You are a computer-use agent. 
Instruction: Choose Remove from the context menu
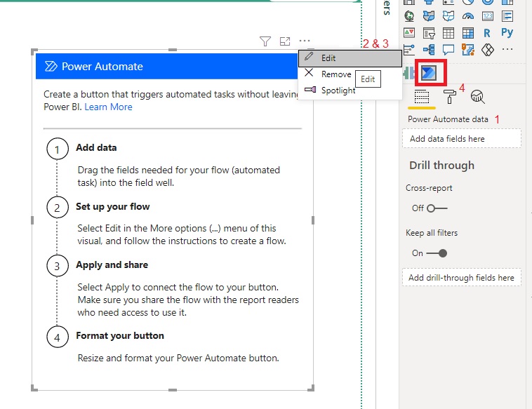click(336, 74)
